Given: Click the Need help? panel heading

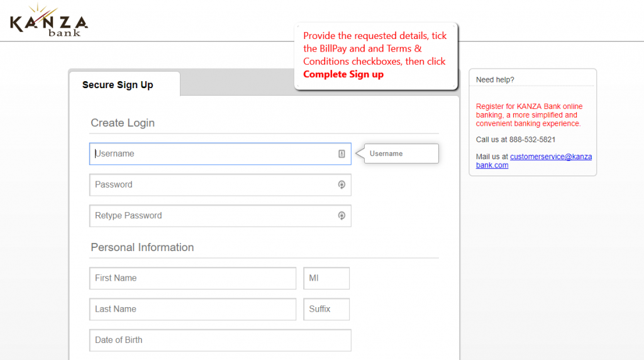Looking at the screenshot, I should point(495,80).
